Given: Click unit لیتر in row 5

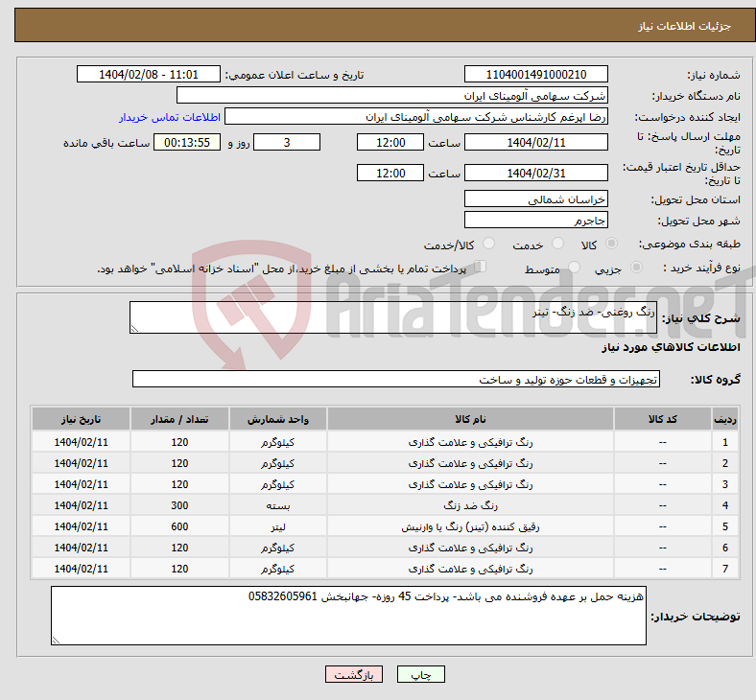Looking at the screenshot, I should [x=277, y=527].
